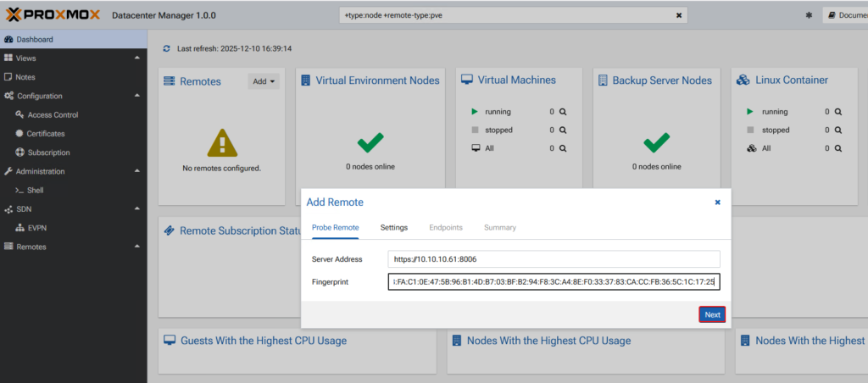
Task: Click magnifier icon for running Linux Containers
Action: point(837,112)
